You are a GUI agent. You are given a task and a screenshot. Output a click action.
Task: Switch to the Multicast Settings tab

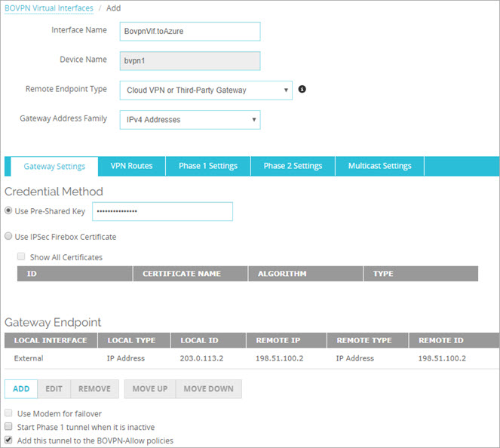coord(379,166)
